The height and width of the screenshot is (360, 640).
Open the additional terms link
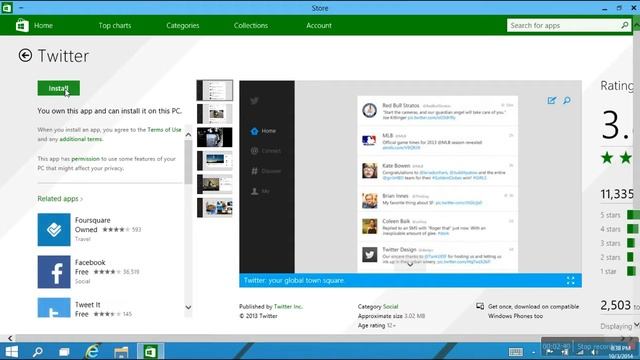pyautogui.click(x=81, y=139)
